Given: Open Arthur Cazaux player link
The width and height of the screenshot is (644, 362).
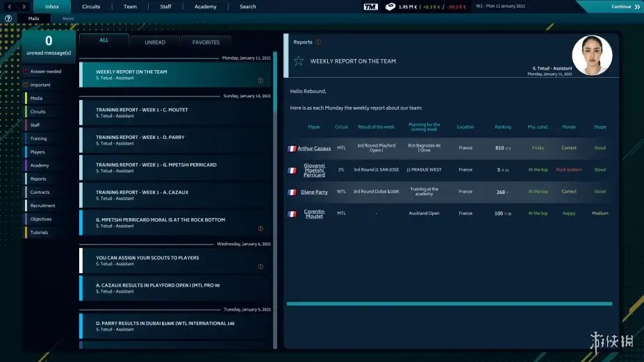Looking at the screenshot, I should (314, 148).
